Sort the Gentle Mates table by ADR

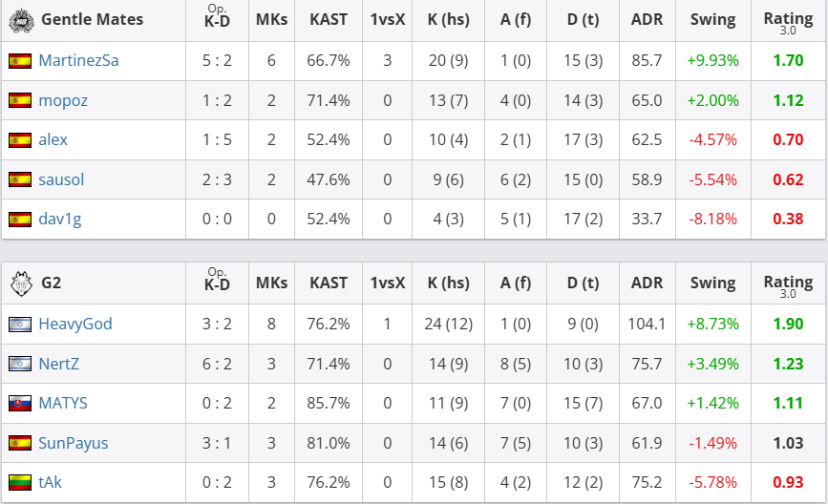pyautogui.click(x=647, y=19)
